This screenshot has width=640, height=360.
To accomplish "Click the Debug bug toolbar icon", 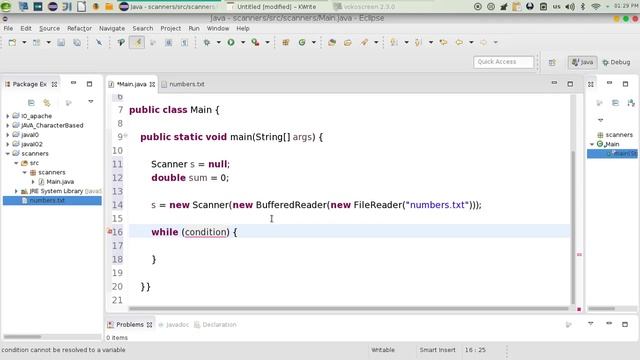I will click(207, 42).
